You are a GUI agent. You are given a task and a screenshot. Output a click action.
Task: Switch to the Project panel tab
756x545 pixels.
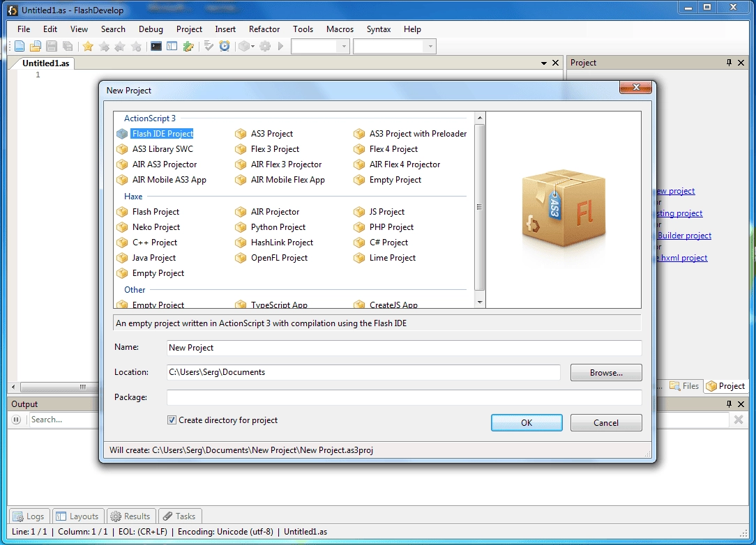point(725,386)
